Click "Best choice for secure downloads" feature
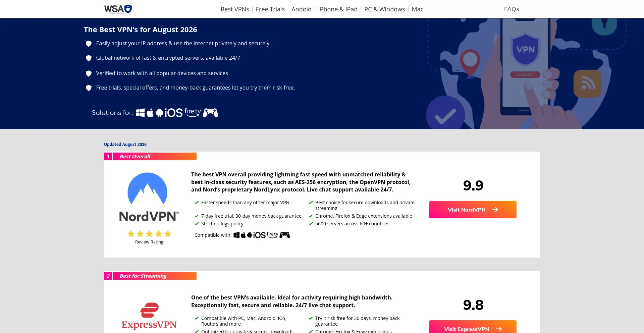644x333 pixels. click(x=365, y=205)
